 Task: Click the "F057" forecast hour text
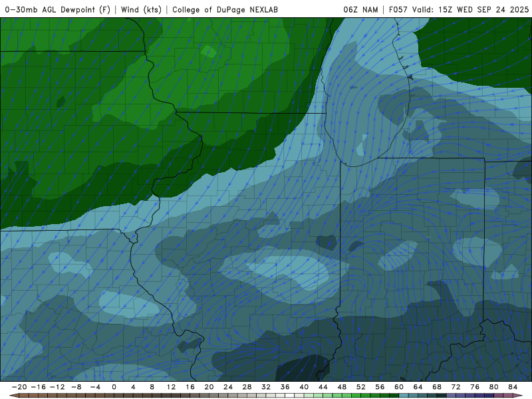398,9
